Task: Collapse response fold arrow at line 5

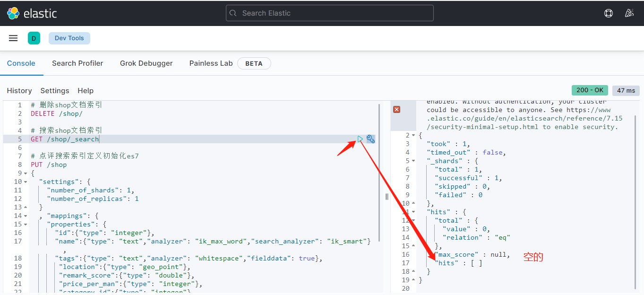Action: click(414, 161)
